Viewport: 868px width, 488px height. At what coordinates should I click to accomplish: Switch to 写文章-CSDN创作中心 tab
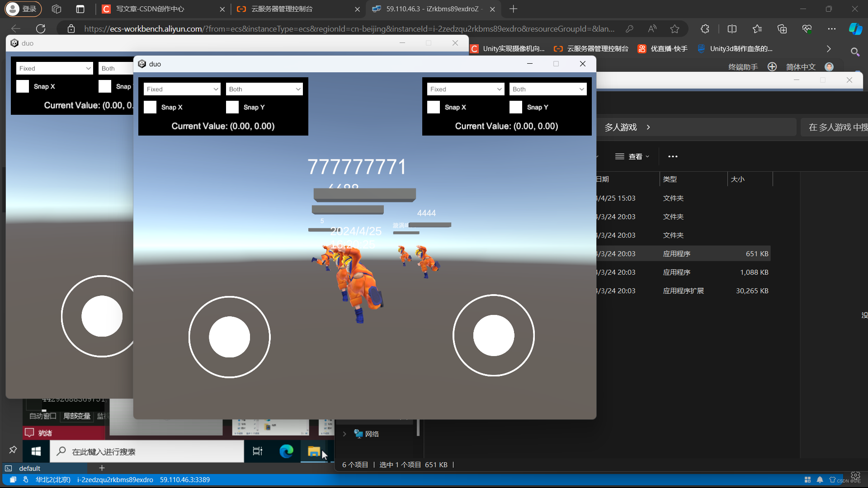[164, 9]
